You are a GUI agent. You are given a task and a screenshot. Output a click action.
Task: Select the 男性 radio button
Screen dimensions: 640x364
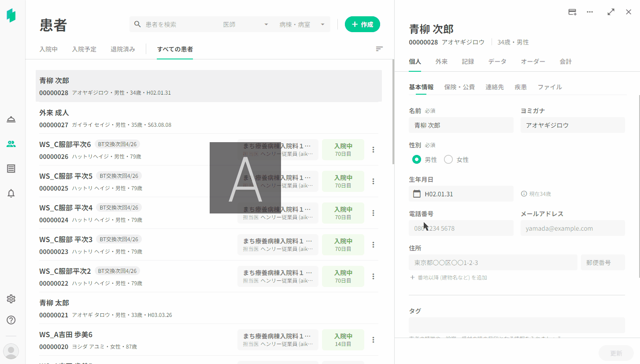pos(416,159)
